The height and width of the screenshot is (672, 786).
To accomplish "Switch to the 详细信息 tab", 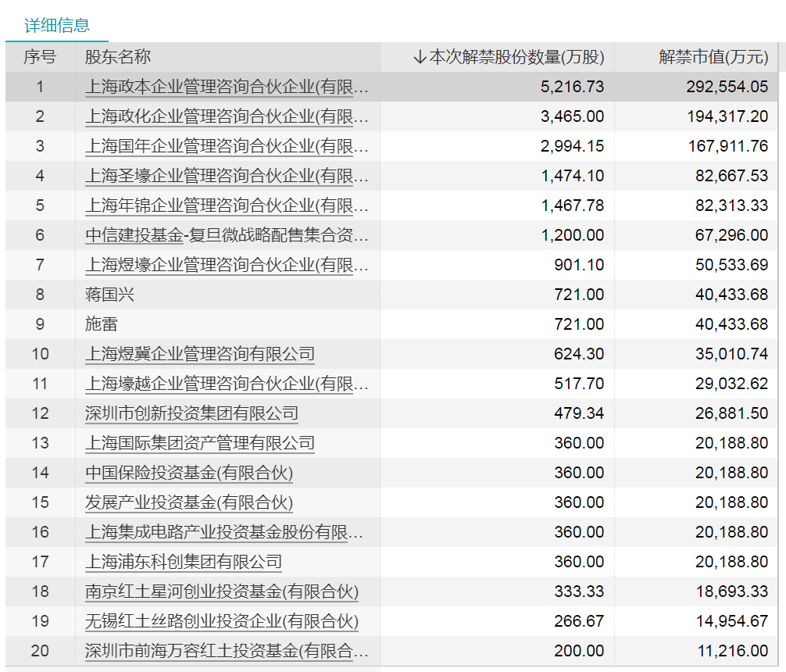I will 57,25.
